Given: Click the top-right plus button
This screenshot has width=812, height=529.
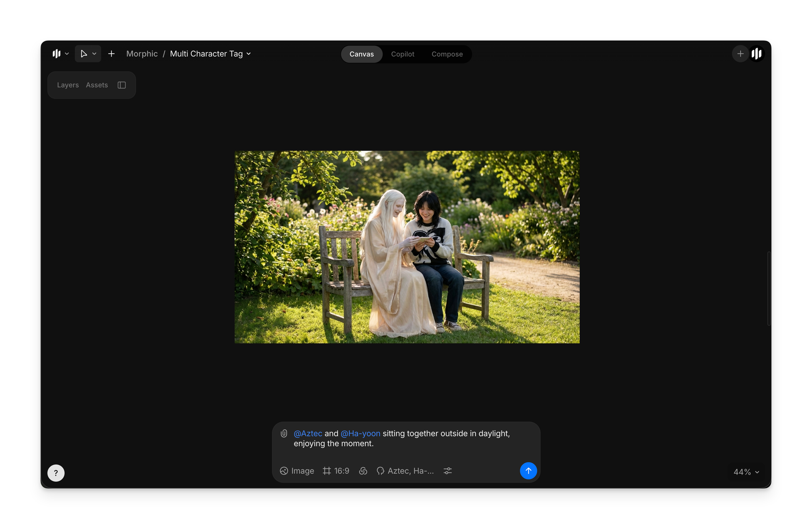Looking at the screenshot, I should coord(740,54).
